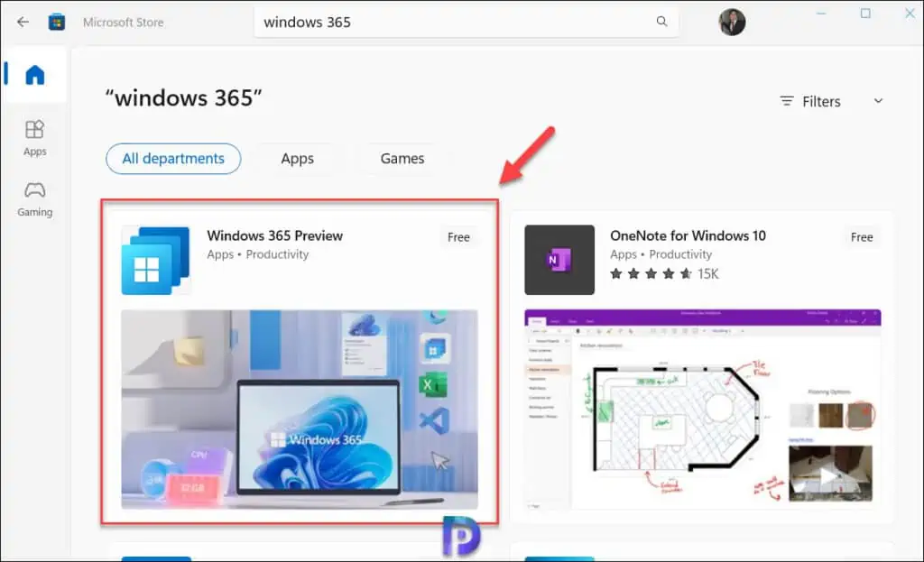
Task: Open the OneNote floor plan screenshot
Action: pos(702,410)
